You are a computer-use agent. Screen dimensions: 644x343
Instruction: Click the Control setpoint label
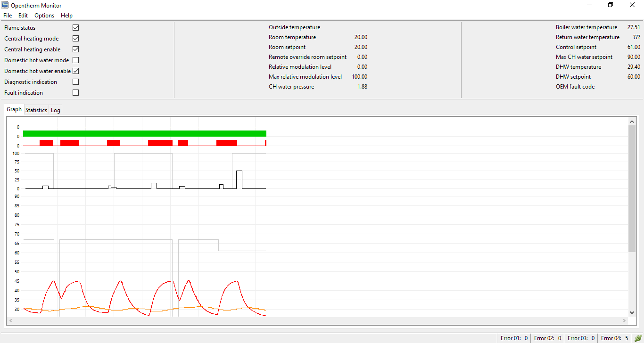click(576, 47)
